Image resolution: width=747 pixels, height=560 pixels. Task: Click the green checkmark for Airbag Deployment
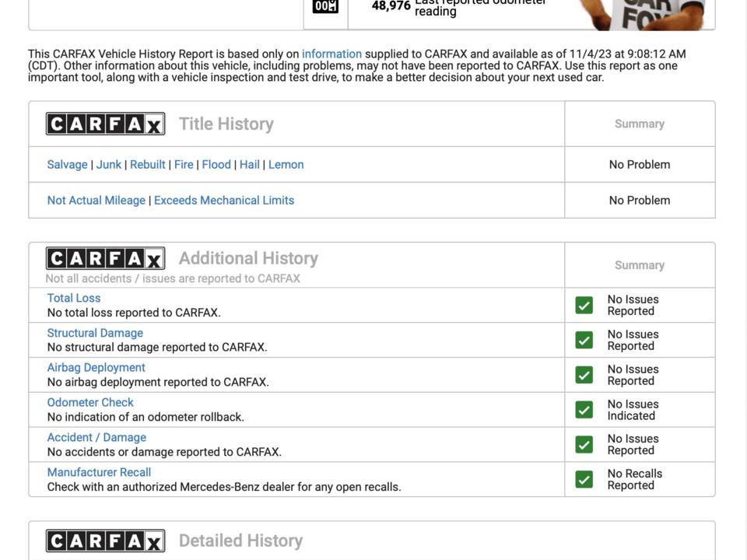pos(584,375)
